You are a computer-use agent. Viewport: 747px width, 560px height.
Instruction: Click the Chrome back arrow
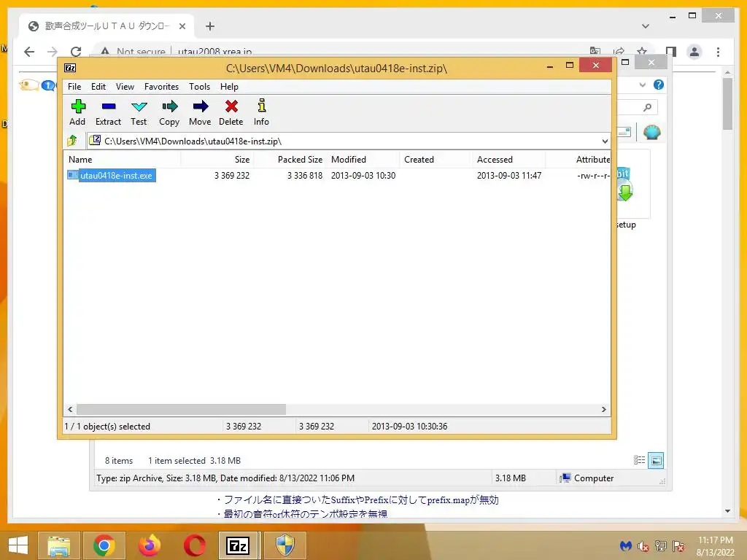(29, 52)
